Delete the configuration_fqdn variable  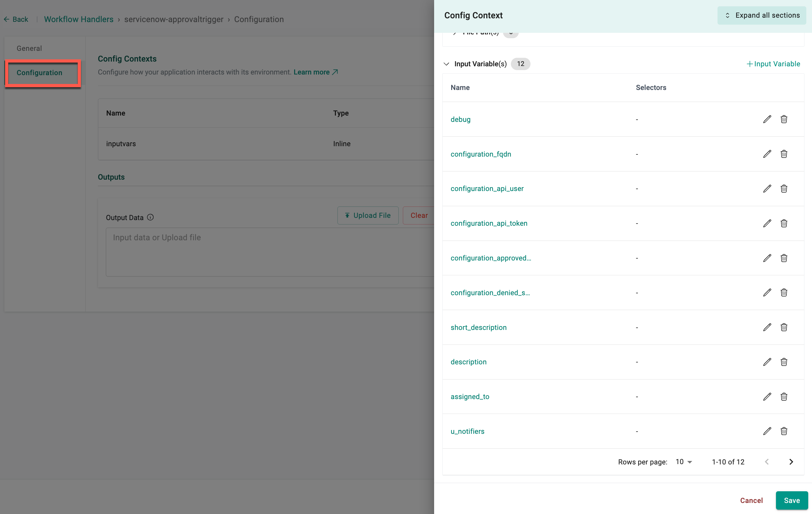[784, 154]
